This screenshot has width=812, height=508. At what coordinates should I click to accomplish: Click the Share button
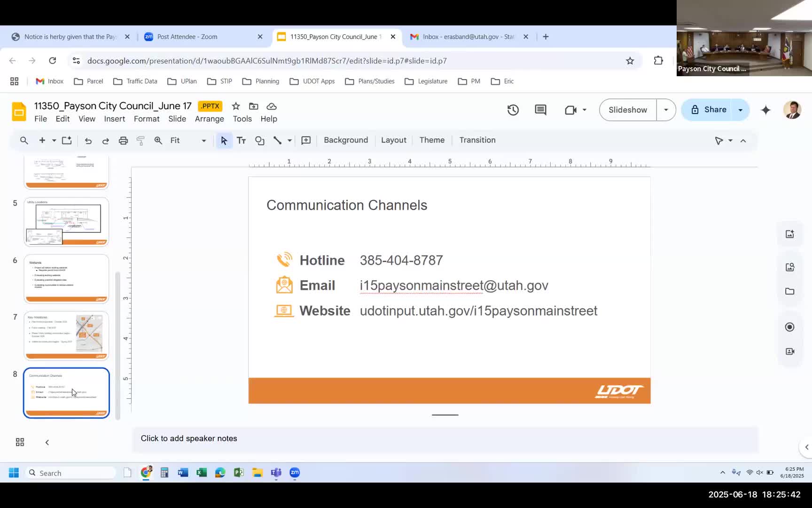(709, 110)
